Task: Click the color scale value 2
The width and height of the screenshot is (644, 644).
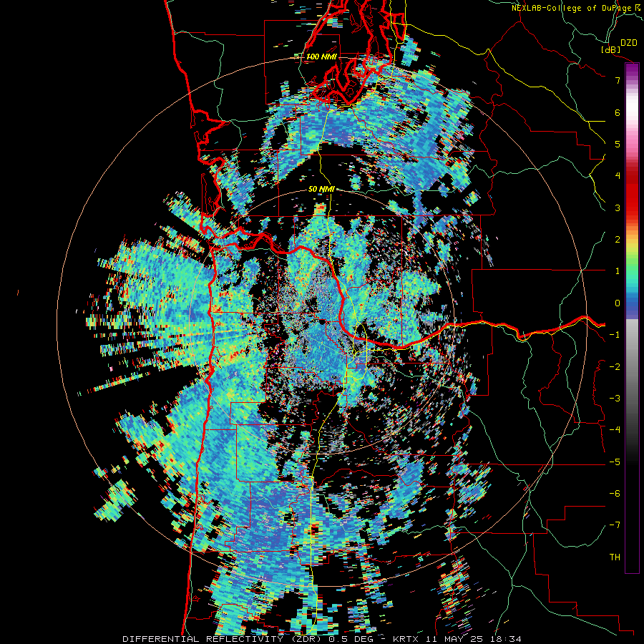Action: (x=618, y=240)
